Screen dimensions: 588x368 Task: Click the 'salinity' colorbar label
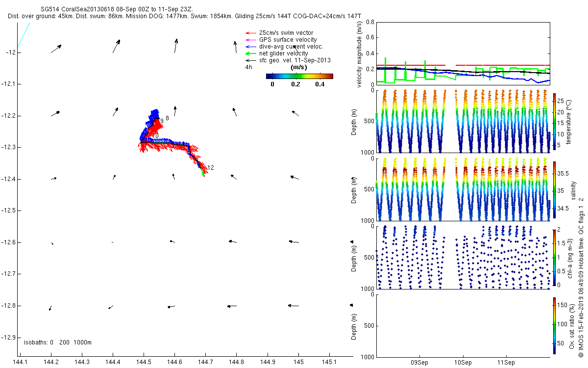(572, 189)
